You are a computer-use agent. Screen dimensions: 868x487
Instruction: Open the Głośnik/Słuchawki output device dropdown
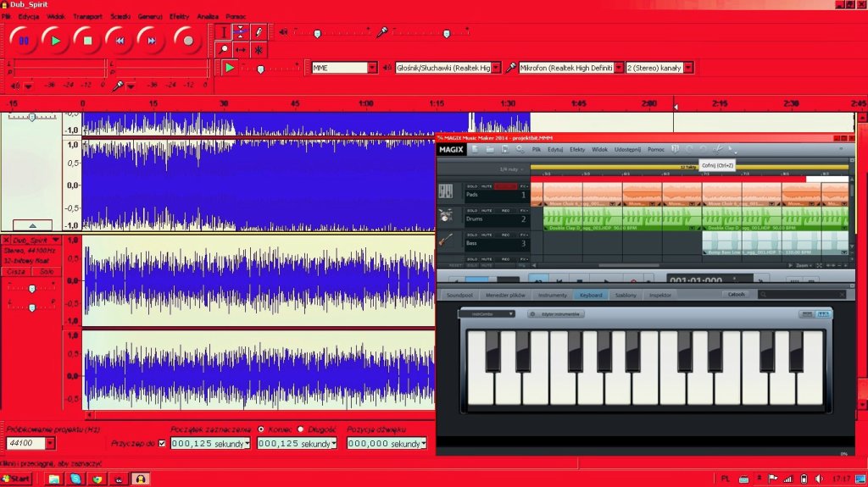(x=497, y=68)
